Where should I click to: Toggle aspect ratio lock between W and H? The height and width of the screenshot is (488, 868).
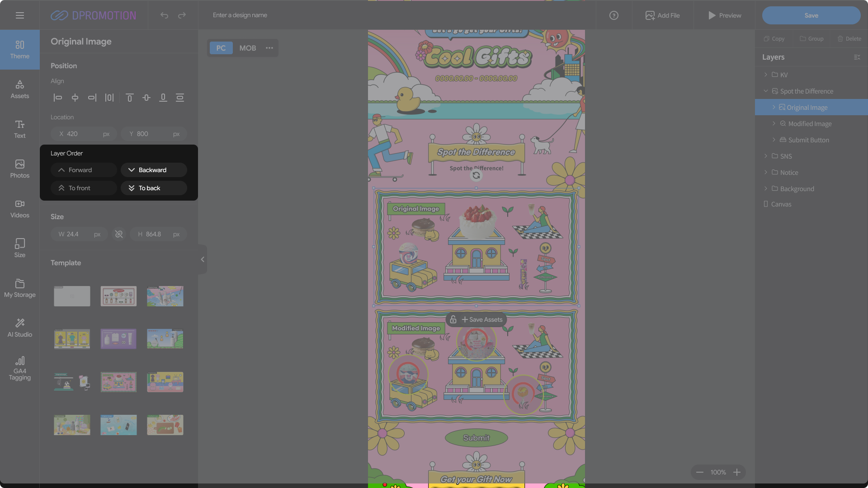tap(119, 234)
